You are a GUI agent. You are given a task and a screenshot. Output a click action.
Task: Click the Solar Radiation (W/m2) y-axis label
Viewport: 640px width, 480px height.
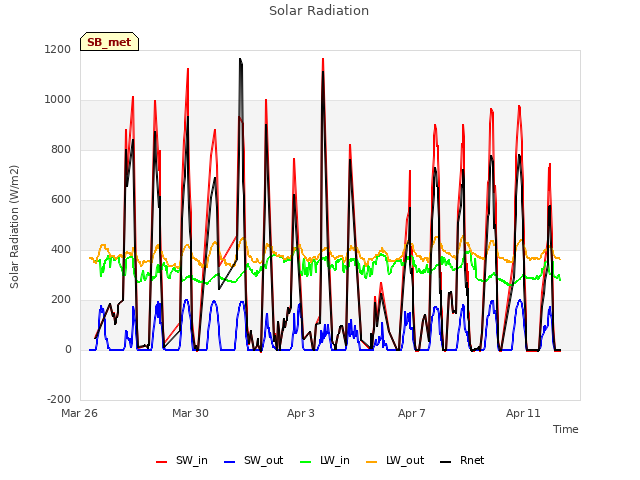[14, 227]
